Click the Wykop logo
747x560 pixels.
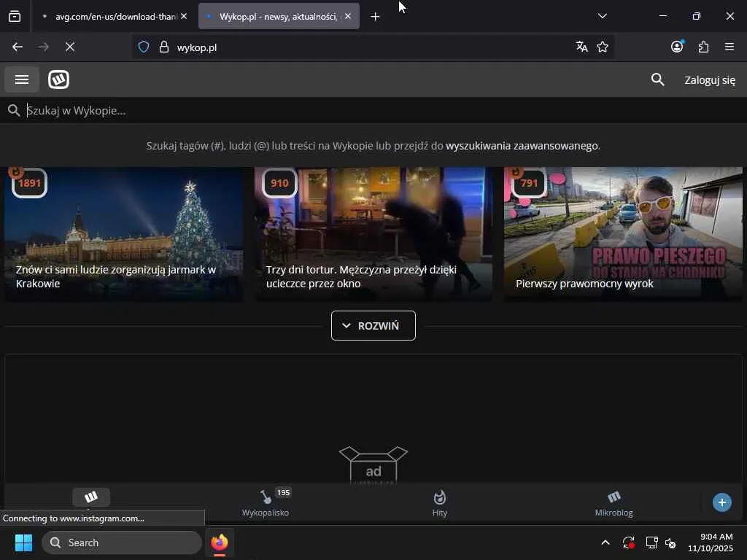point(58,79)
